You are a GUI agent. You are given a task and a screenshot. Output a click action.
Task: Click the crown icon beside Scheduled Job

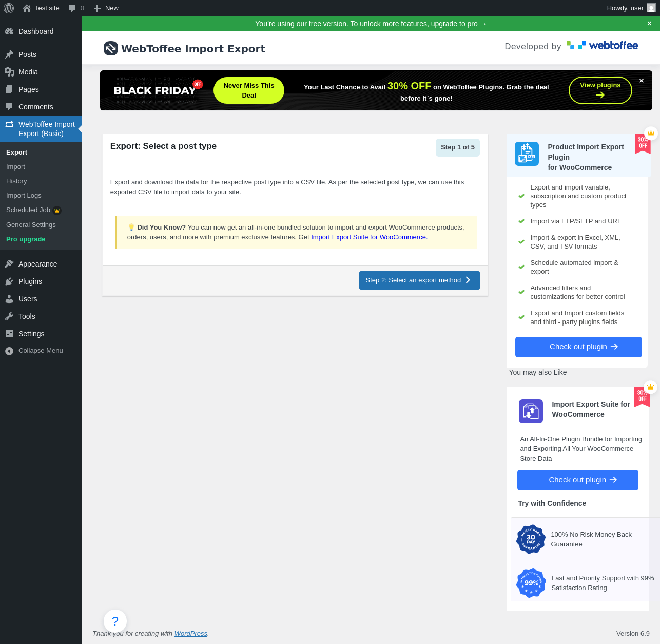tap(57, 210)
